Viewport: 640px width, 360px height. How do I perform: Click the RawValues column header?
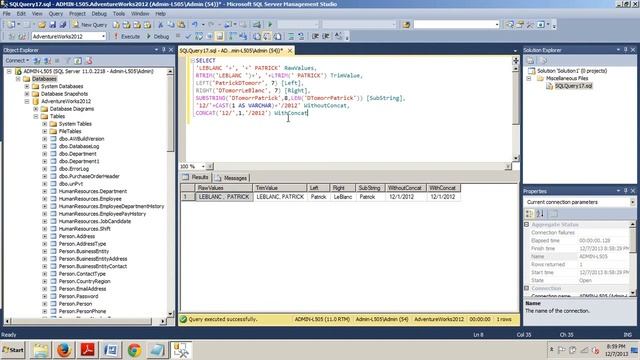click(x=224, y=188)
